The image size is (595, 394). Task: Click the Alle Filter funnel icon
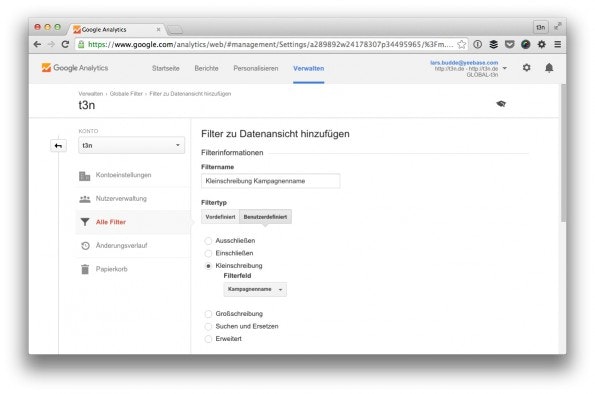click(85, 222)
